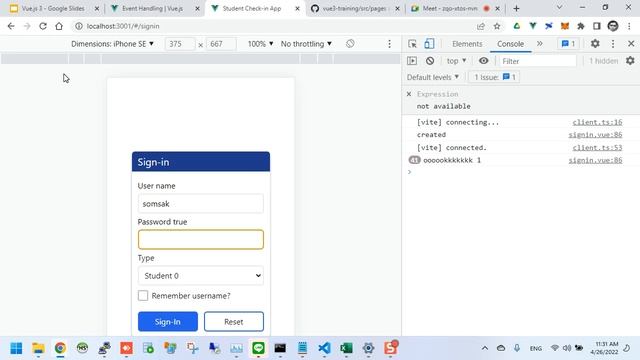Switch to Vue.js 3 Google Slides tab

tap(52, 9)
